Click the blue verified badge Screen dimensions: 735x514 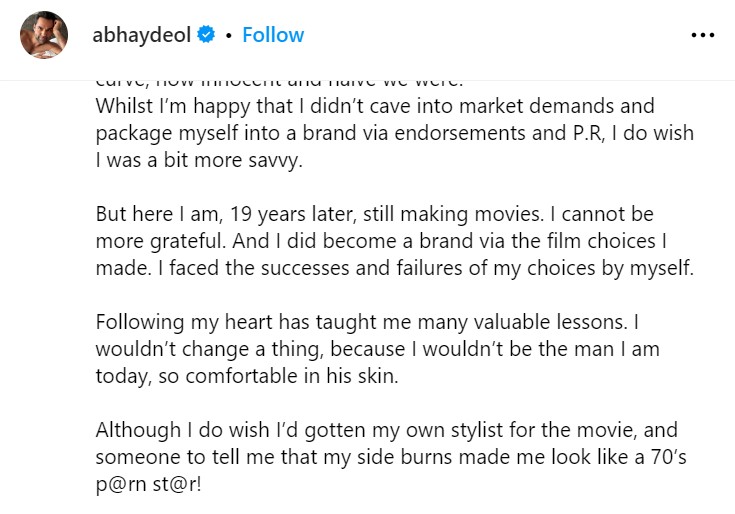(207, 35)
